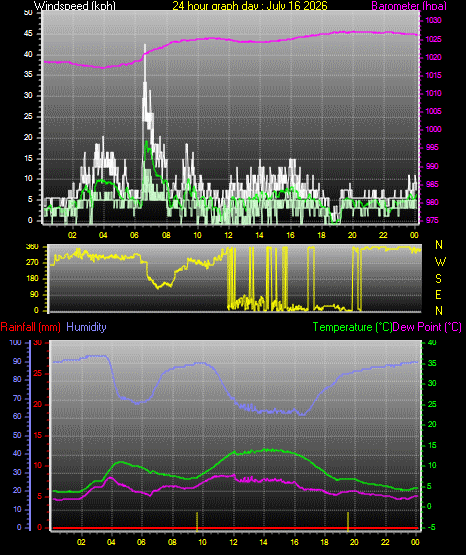
Task: Pick the blue humidity axis value 60
Action: (17, 417)
